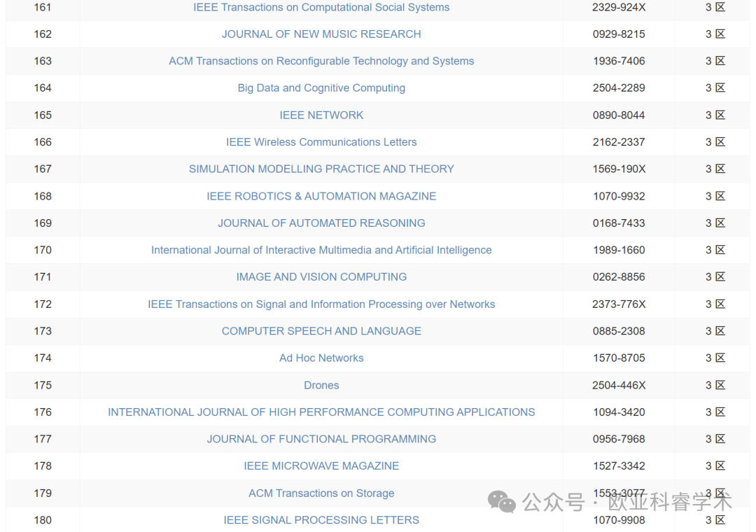Select row number 162
This screenshot has height=532, width=756.
(43, 34)
